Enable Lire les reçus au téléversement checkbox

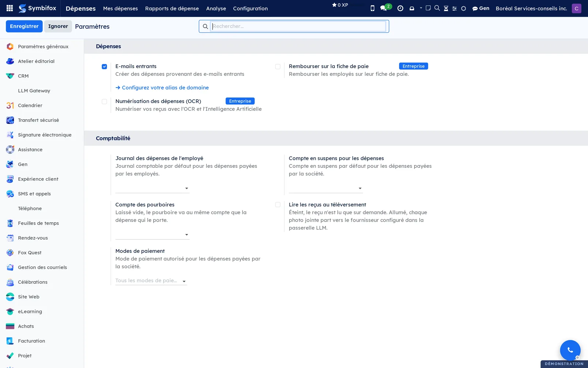coord(278,205)
